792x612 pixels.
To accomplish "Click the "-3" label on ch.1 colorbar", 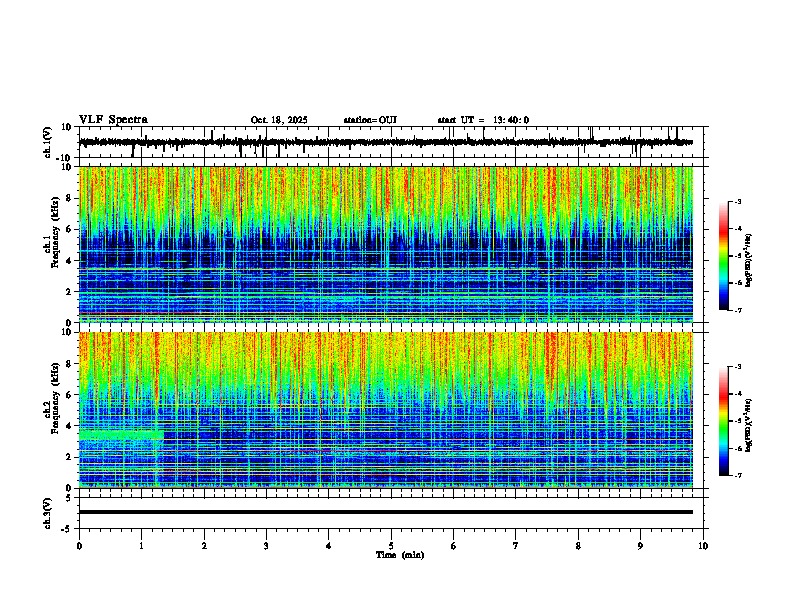I will (x=738, y=202).
